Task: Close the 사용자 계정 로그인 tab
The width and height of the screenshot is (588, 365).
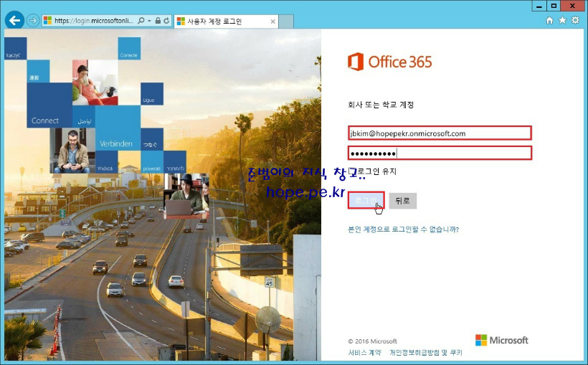Action: 273,22
